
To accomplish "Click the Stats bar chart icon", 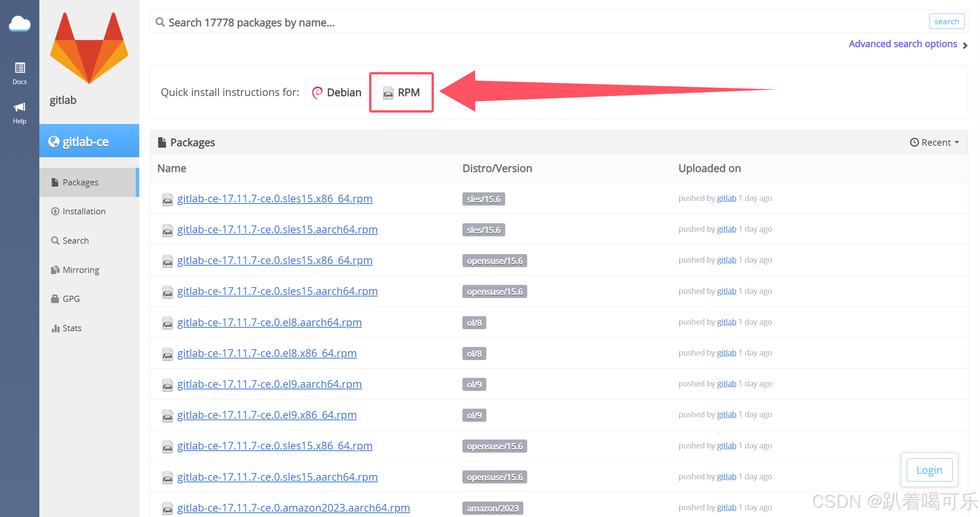I will click(55, 328).
